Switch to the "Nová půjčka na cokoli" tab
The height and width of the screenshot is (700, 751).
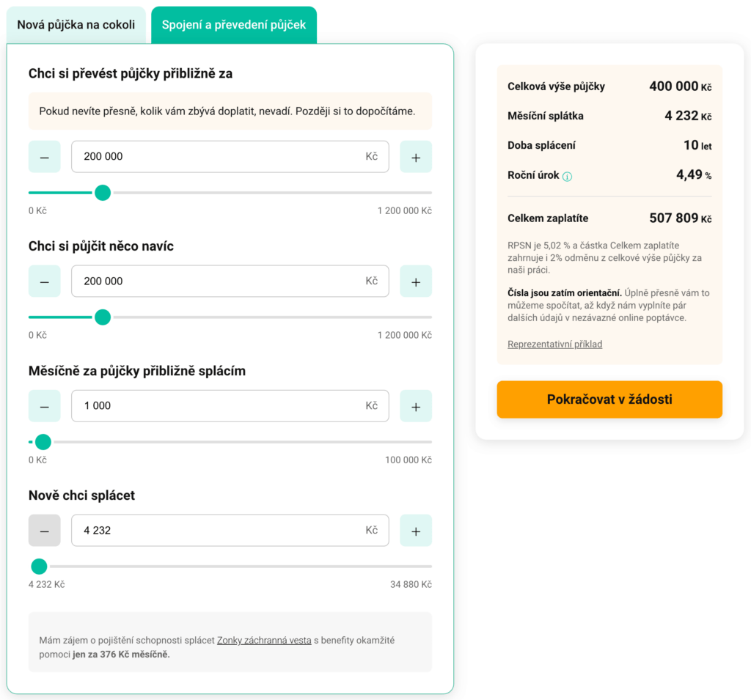(x=76, y=24)
